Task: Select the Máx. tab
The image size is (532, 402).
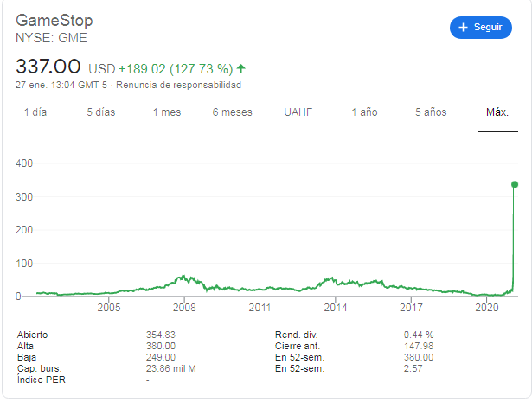Action: tap(497, 112)
